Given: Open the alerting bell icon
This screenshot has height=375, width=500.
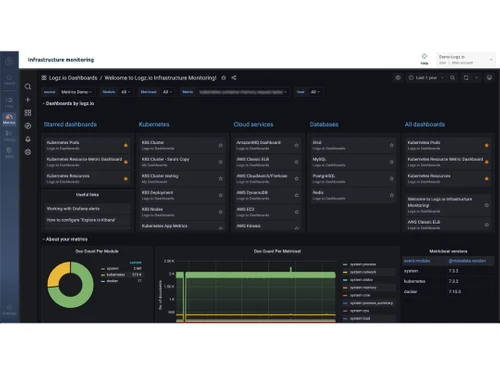Looking at the screenshot, I should (28, 139).
